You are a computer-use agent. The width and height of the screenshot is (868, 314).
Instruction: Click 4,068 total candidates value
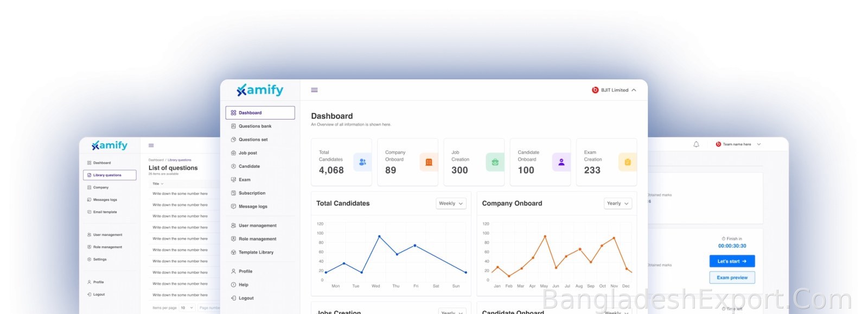point(331,170)
